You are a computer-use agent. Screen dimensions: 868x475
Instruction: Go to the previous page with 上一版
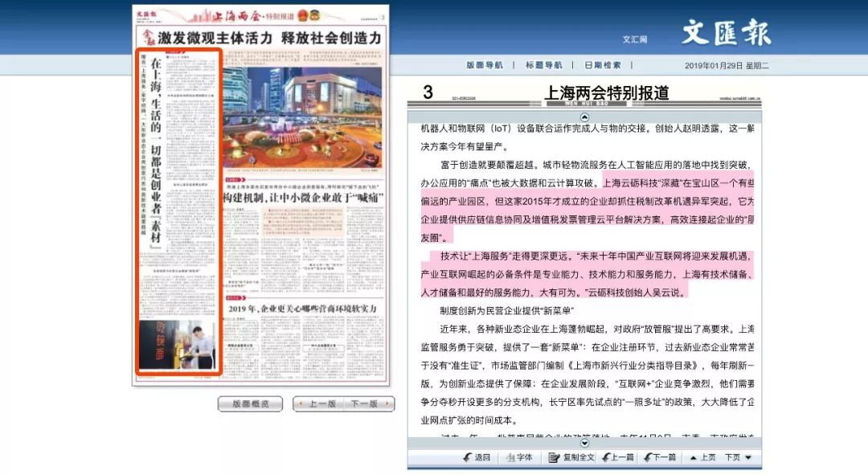[x=317, y=403]
